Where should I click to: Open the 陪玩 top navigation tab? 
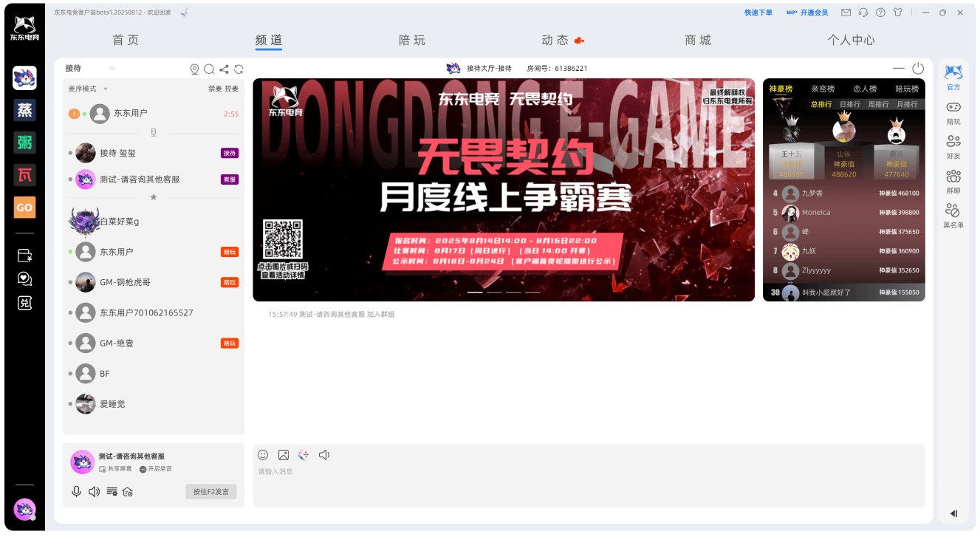point(412,40)
